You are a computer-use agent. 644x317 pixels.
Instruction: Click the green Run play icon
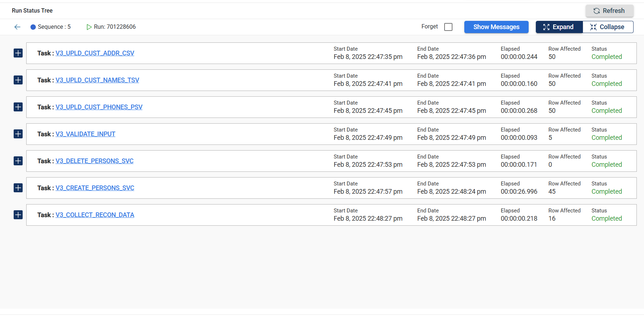point(89,27)
